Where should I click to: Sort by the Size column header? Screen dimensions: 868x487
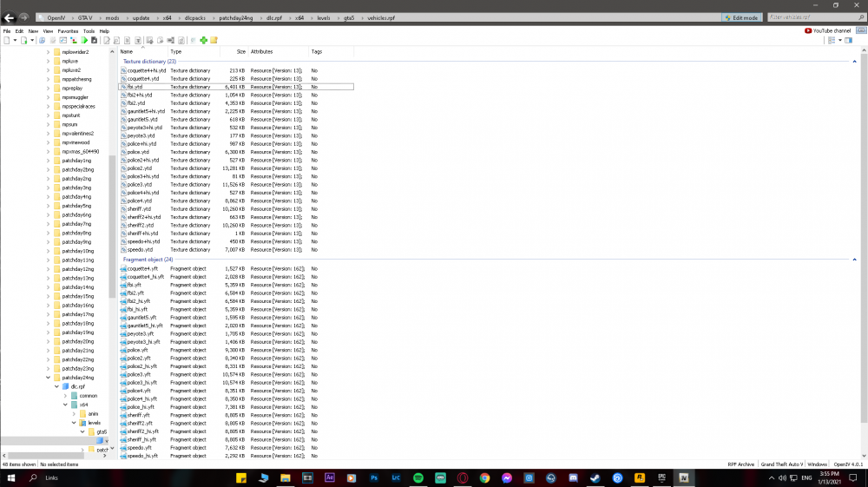(233, 51)
